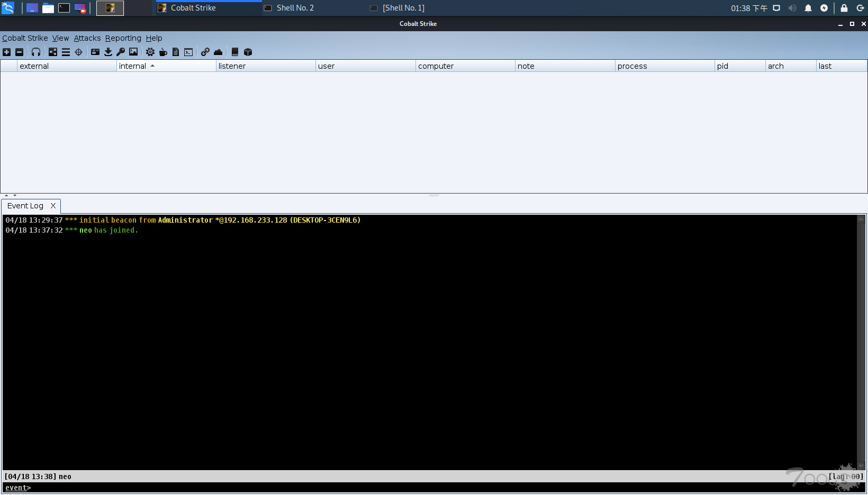Click the [lag: 00] status indicator
This screenshot has width=868, height=495.
(846, 476)
